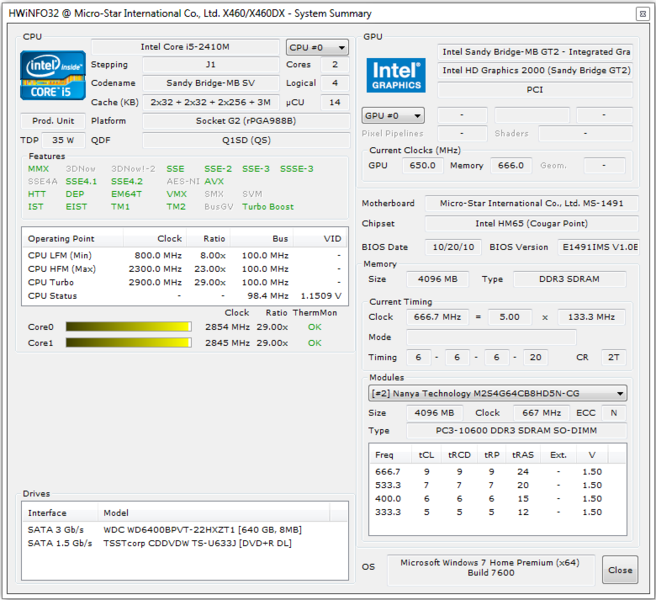Click the GPU memory clock value 666.0

pyautogui.click(x=511, y=165)
